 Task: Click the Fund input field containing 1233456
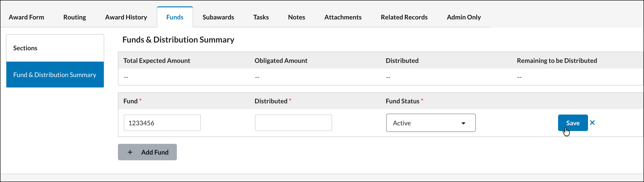pos(162,123)
